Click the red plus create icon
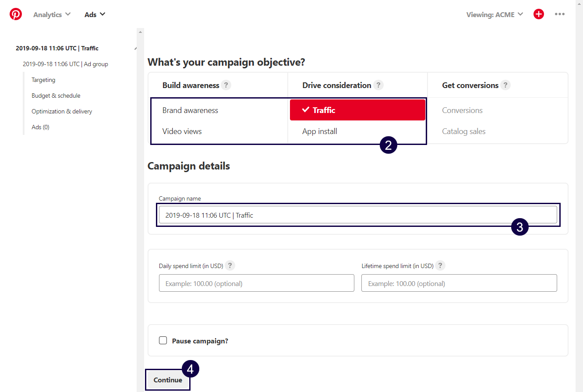 coord(538,14)
